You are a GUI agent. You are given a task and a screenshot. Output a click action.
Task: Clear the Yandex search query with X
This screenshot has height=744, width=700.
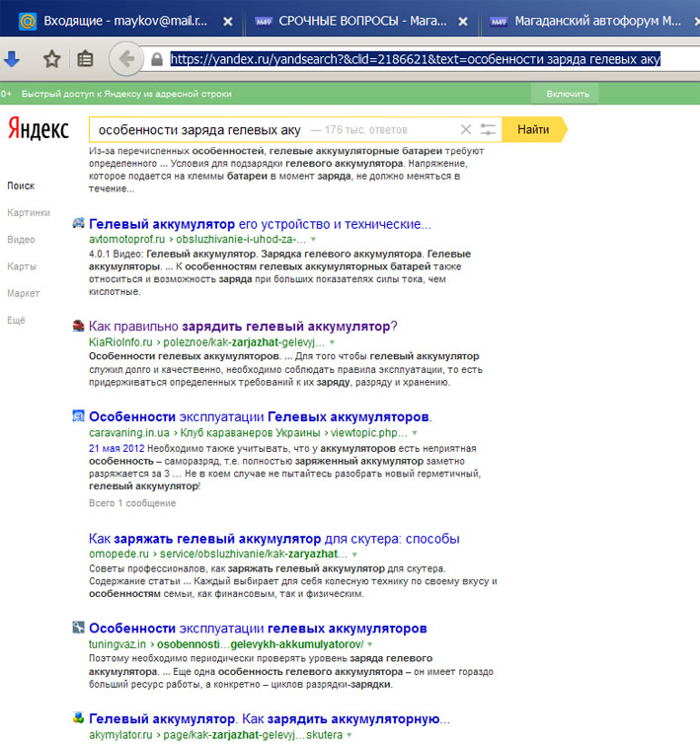click(x=466, y=129)
